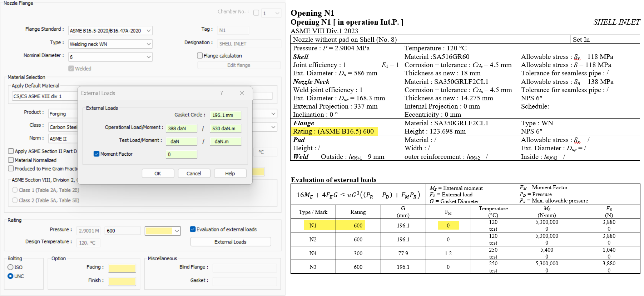Screen dimensions: 644x296
Task: Click the Designation SHELL INLET field
Action: click(x=249, y=43)
